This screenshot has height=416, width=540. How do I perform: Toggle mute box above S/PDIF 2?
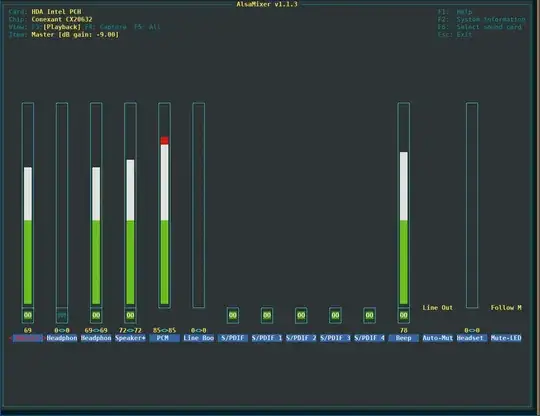coord(301,315)
